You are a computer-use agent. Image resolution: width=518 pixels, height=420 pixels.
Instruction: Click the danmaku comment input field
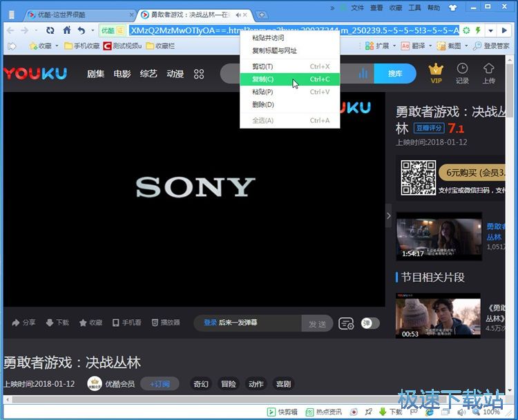(x=249, y=323)
